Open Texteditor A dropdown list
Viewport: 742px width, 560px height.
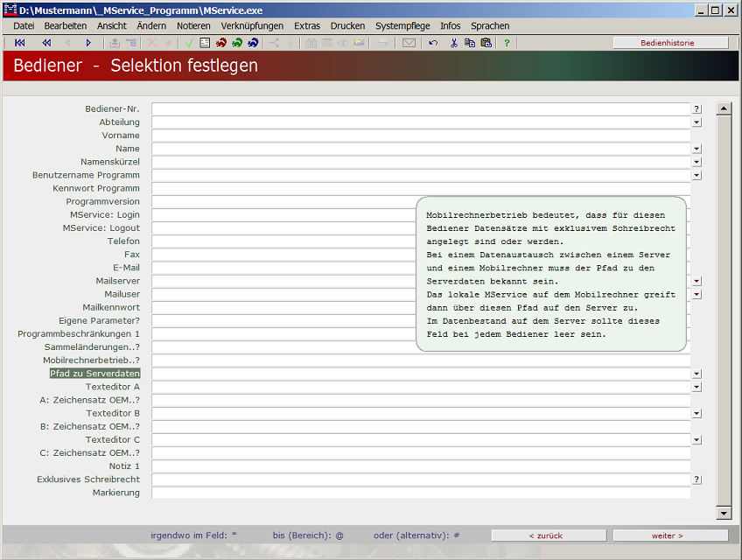pyautogui.click(x=696, y=387)
